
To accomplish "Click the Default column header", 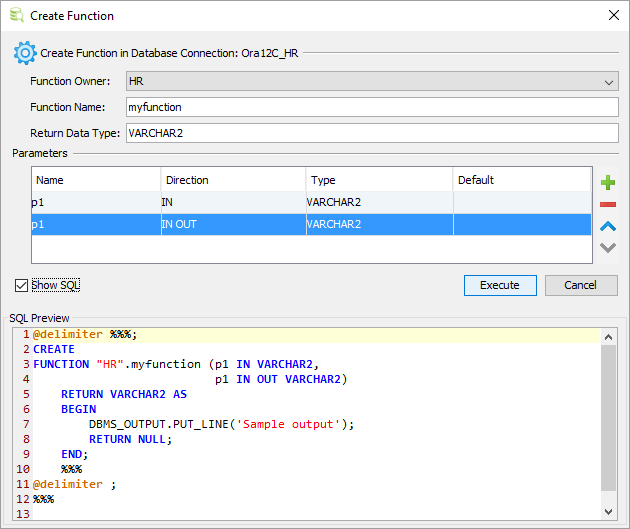I will pos(522,180).
